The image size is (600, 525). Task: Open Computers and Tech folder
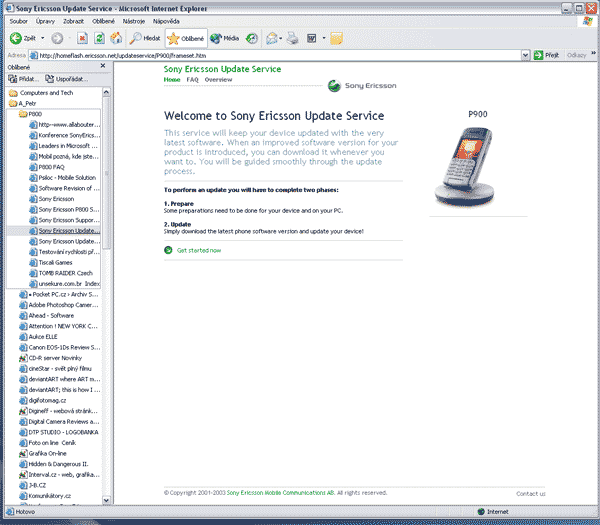pos(41,93)
